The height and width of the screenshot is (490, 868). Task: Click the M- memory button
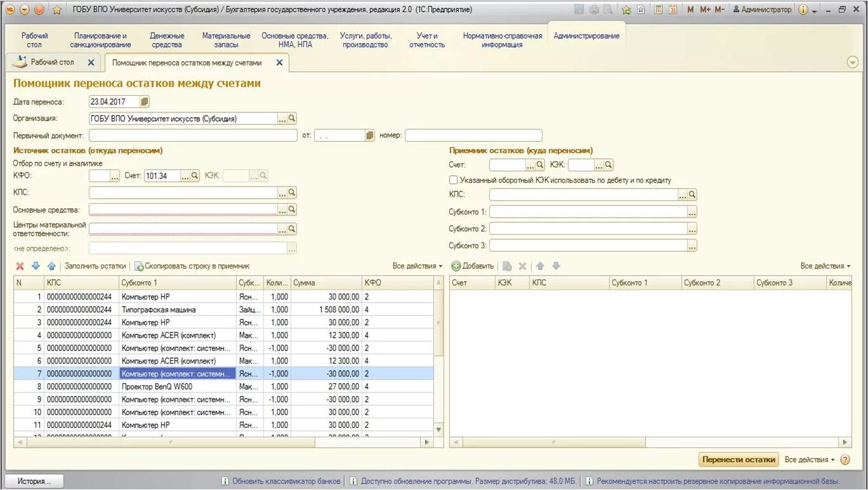[719, 10]
